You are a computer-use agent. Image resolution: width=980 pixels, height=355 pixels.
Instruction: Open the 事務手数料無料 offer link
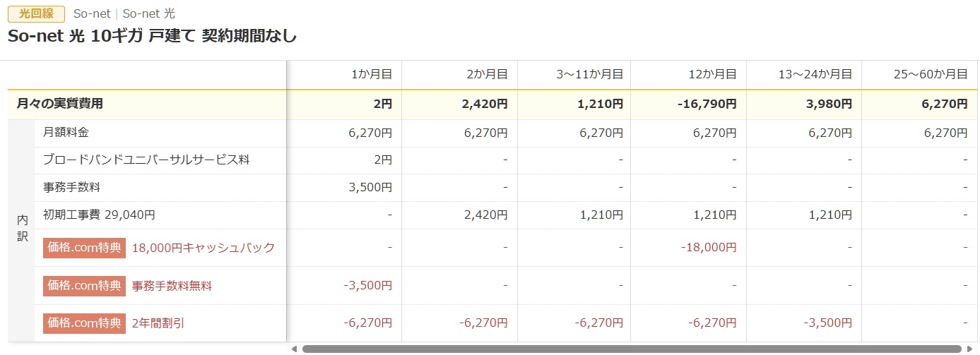click(x=172, y=286)
